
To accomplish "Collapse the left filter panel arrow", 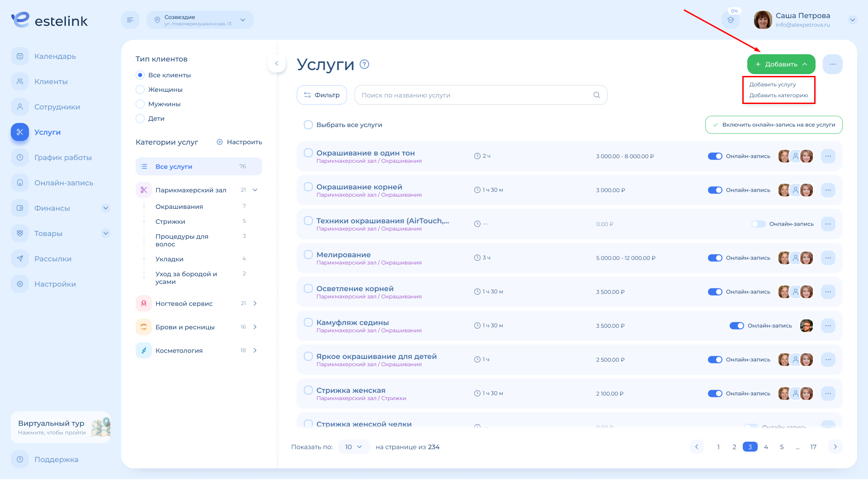I will tap(277, 64).
